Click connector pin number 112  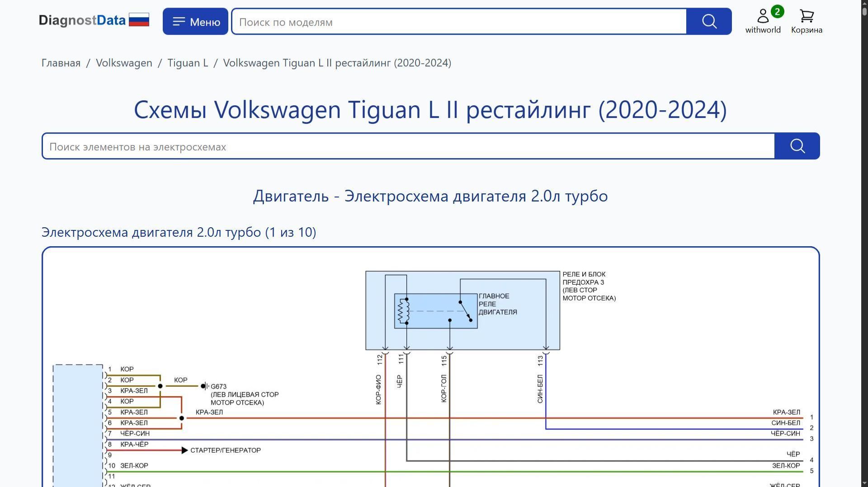(x=380, y=360)
